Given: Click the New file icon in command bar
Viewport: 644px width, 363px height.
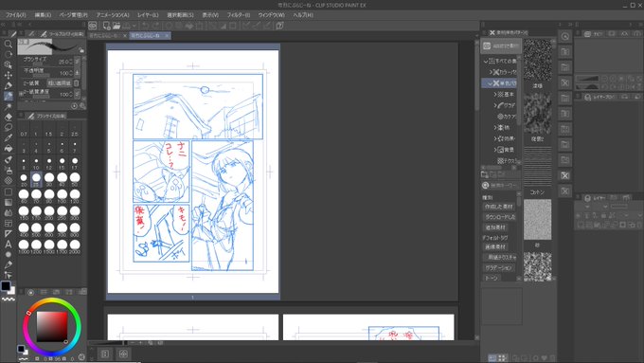Looking at the screenshot, I should 106,26.
